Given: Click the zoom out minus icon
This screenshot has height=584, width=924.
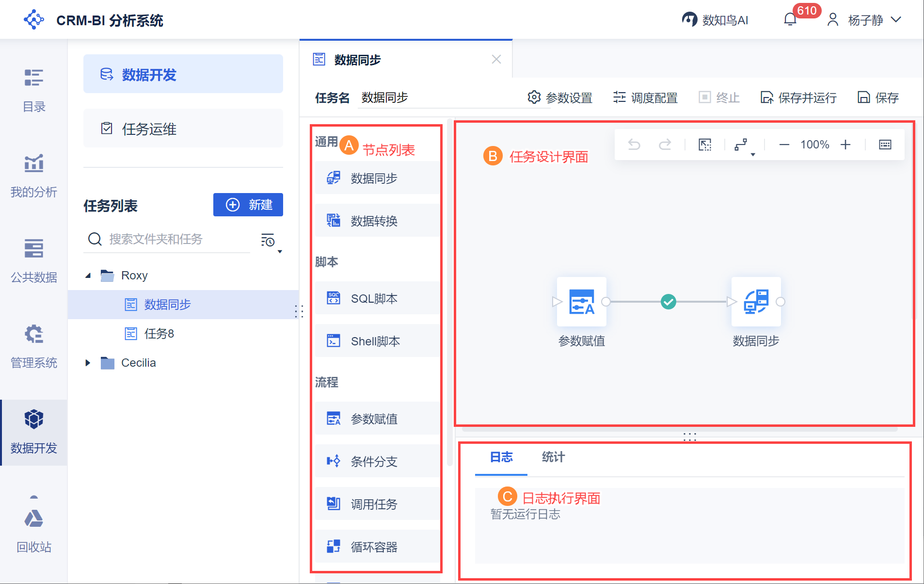Looking at the screenshot, I should (x=784, y=145).
